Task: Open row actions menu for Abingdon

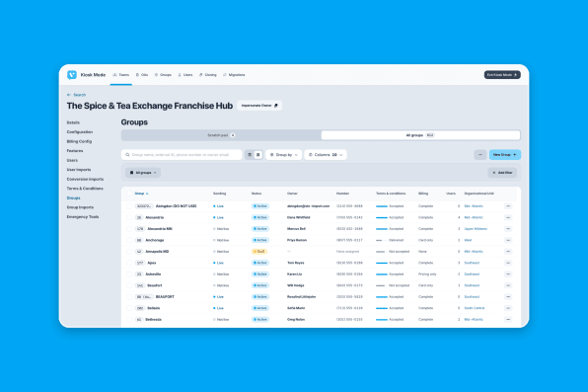Action: pos(508,206)
